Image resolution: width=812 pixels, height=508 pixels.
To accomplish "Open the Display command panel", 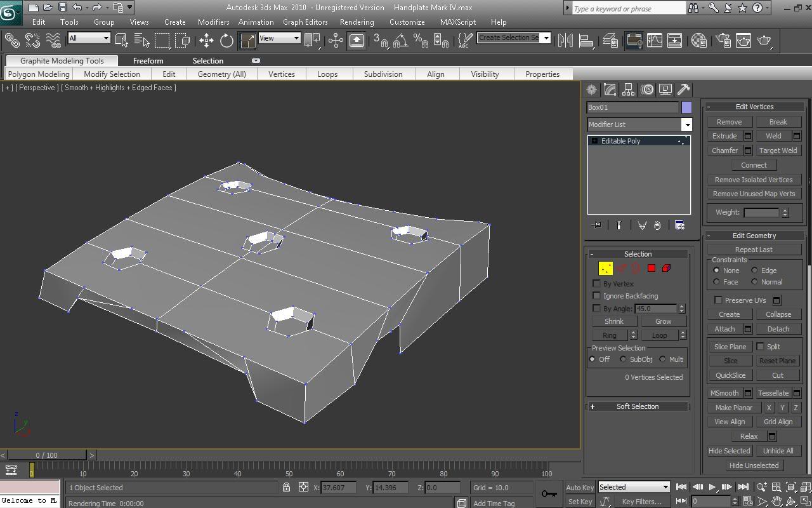I will (665, 90).
